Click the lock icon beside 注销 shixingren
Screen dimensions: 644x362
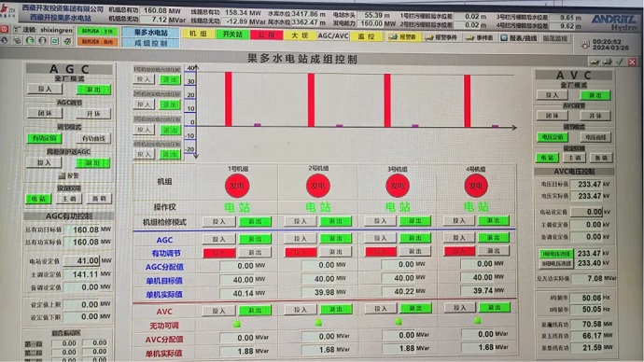17,30
